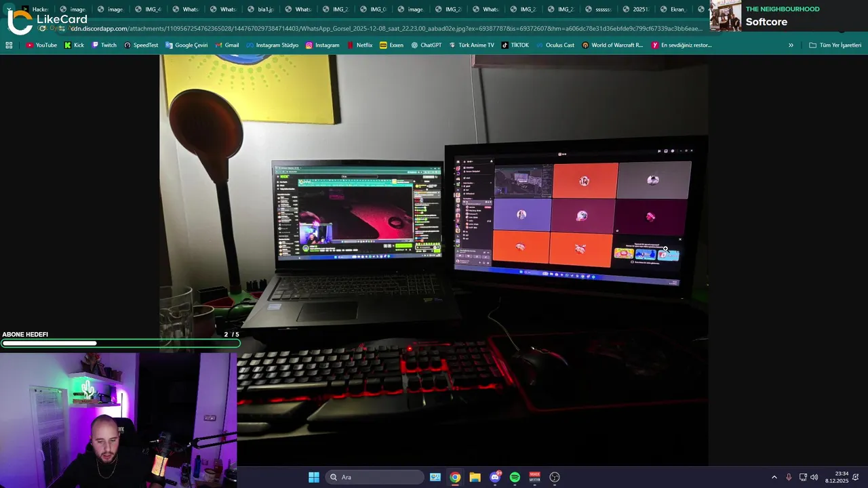Open the YouTube bookmark
This screenshot has height=488, width=868.
coord(41,45)
